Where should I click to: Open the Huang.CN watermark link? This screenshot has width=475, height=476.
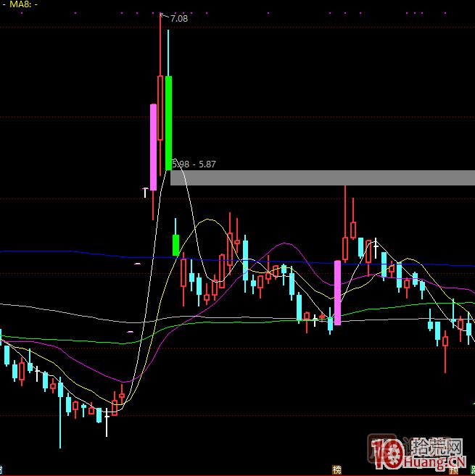point(433,462)
